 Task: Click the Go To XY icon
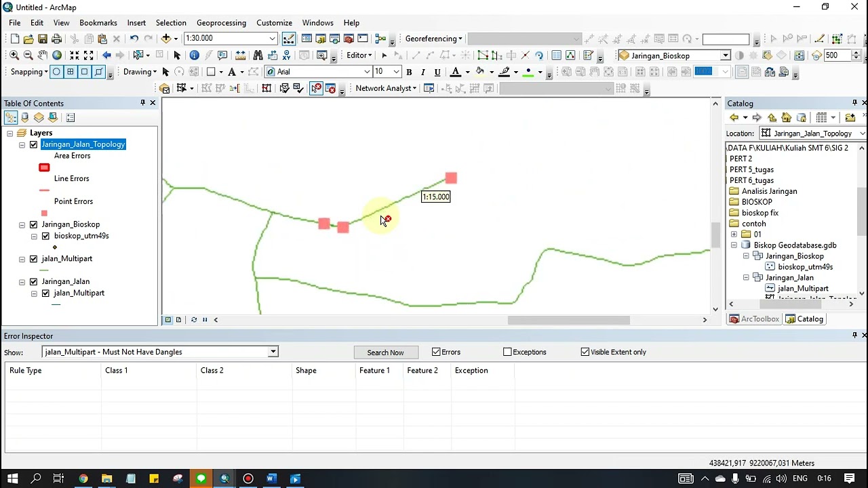(287, 55)
